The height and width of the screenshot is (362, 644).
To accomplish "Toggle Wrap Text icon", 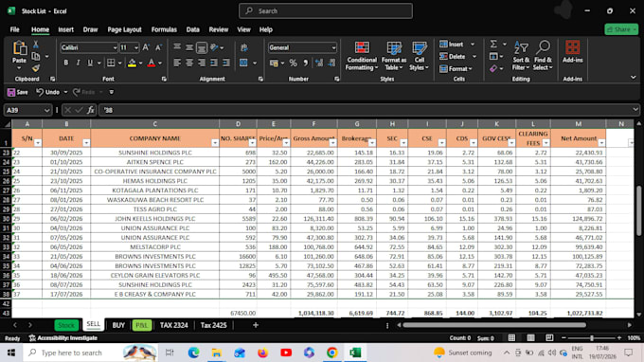I will coord(244,47).
